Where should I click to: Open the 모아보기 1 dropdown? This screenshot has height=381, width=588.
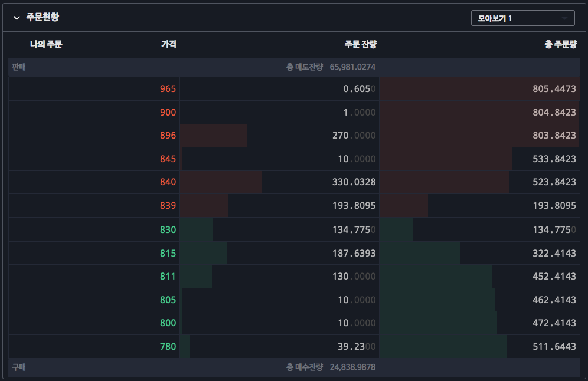[522, 18]
